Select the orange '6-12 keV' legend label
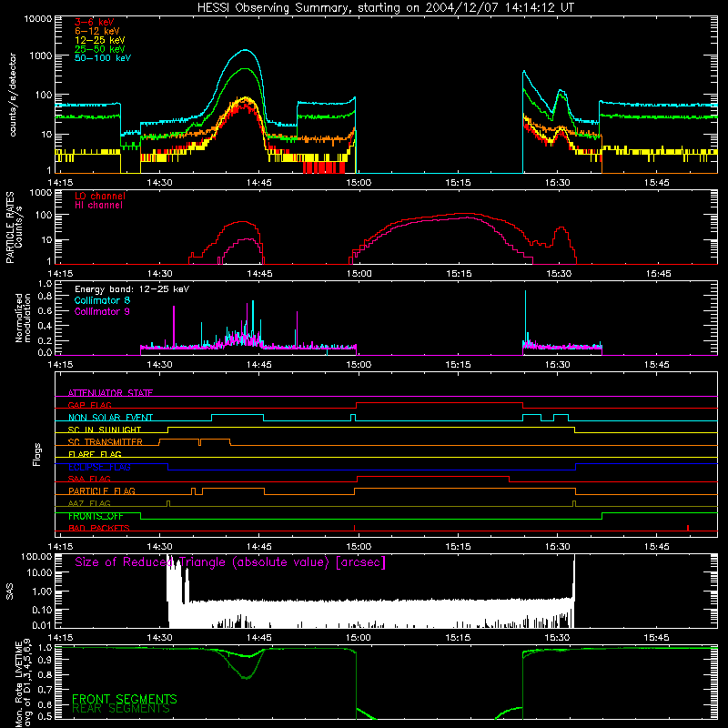The width and height of the screenshot is (728, 728). click(97, 31)
